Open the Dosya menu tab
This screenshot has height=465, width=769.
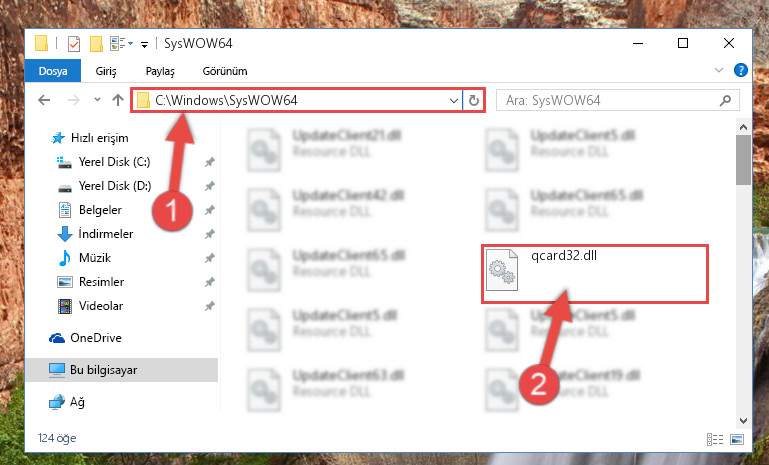point(52,71)
